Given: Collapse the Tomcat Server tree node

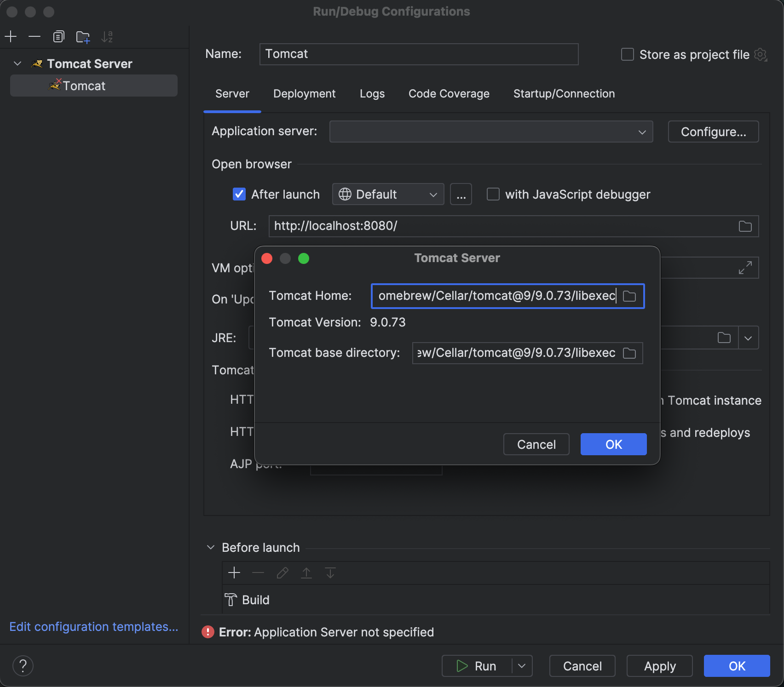Looking at the screenshot, I should point(17,63).
